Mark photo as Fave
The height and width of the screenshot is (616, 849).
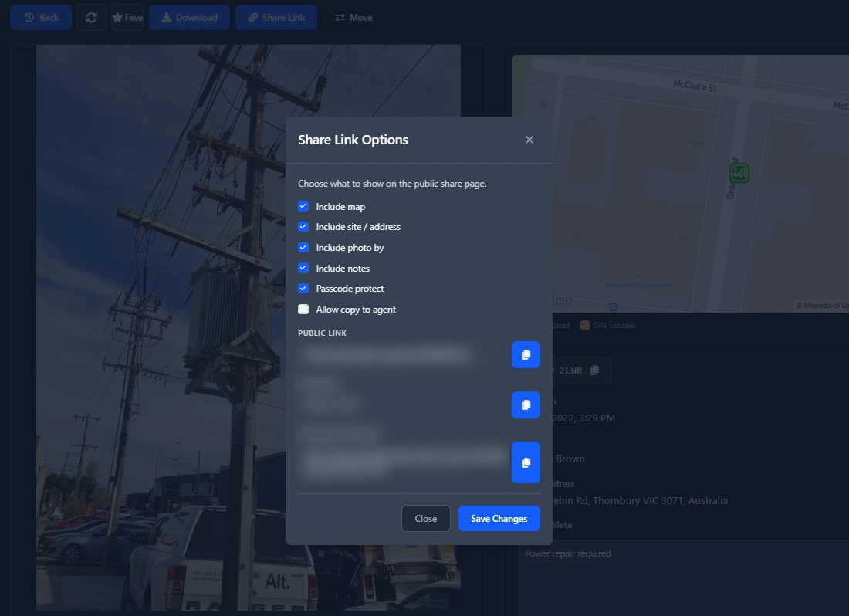[128, 17]
